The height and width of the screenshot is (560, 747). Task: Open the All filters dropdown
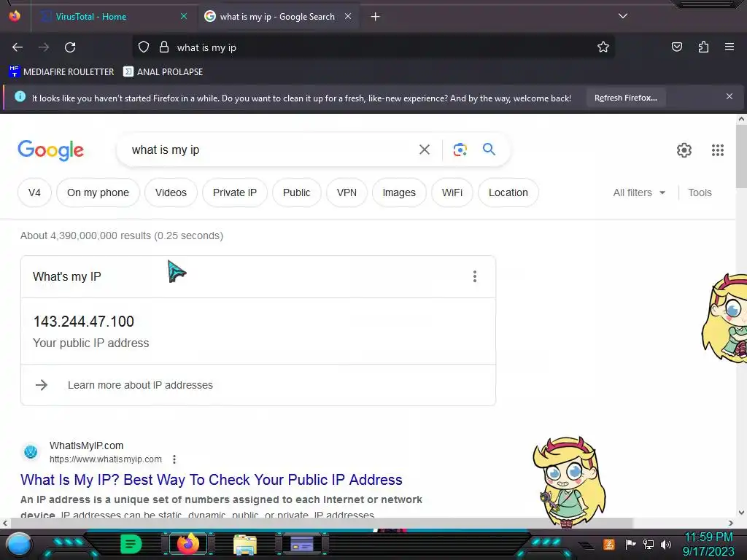(x=639, y=192)
